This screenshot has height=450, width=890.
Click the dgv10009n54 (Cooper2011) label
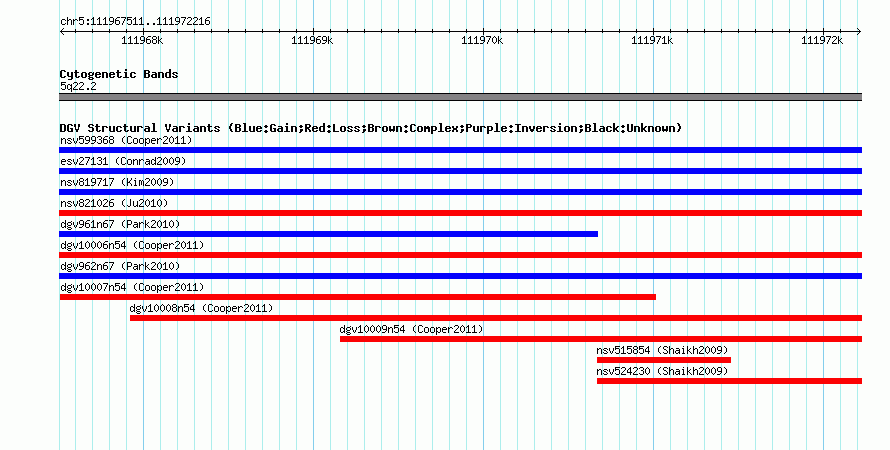(411, 329)
